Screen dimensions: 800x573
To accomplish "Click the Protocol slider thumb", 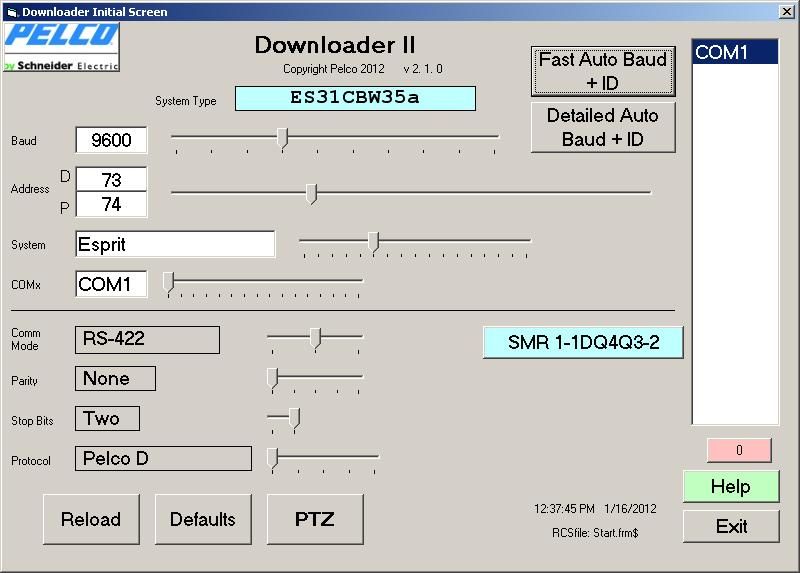I will click(x=273, y=458).
